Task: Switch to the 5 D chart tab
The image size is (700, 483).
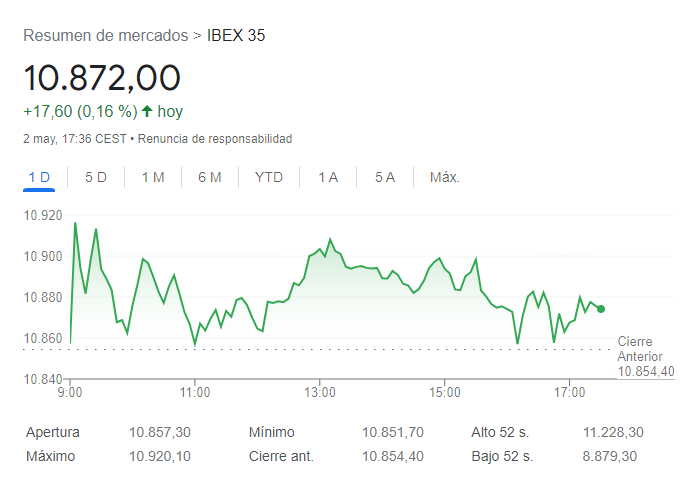Action: tap(96, 177)
